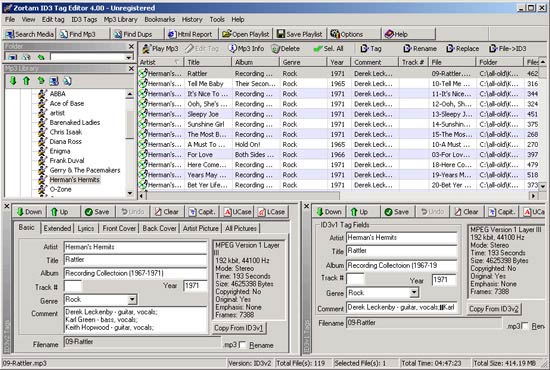Open the Options toolbar button
This screenshot has height=370, width=550.
(x=354, y=34)
